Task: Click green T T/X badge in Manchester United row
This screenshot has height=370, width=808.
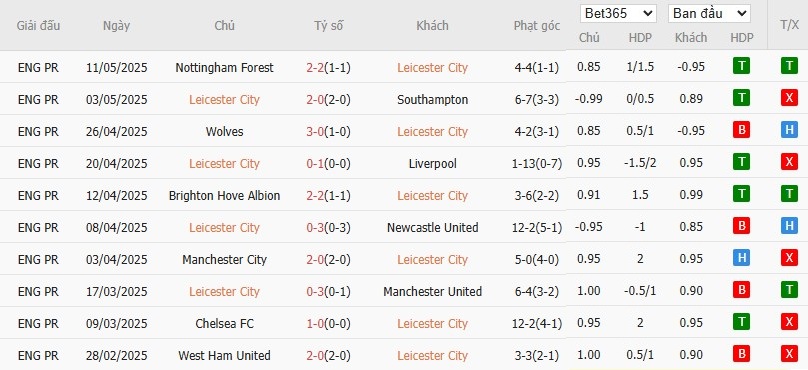Action: tap(789, 290)
